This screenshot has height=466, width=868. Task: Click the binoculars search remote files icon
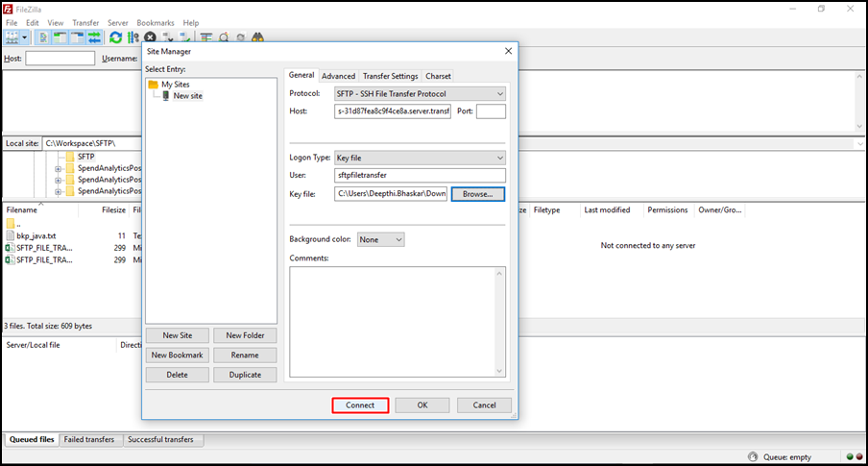(258, 37)
